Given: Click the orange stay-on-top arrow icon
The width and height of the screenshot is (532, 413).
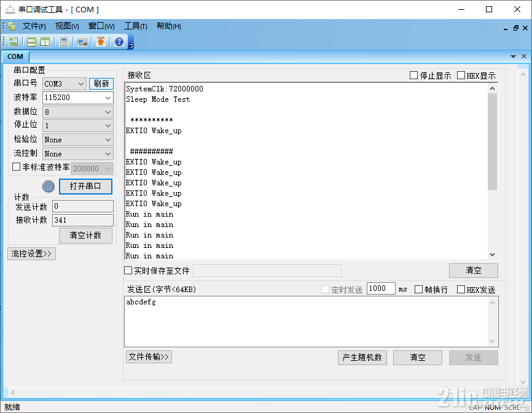Looking at the screenshot, I should click(x=101, y=42).
